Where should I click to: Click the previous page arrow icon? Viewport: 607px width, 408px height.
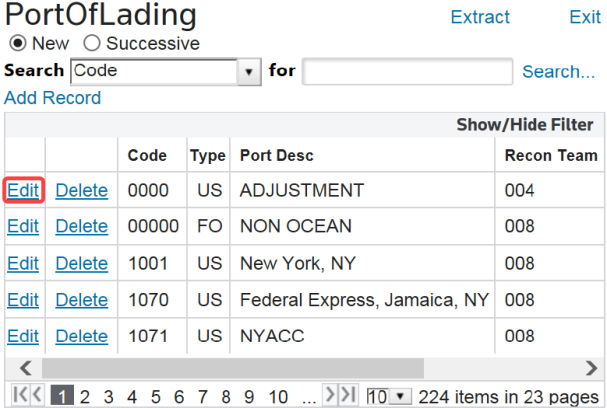[38, 395]
